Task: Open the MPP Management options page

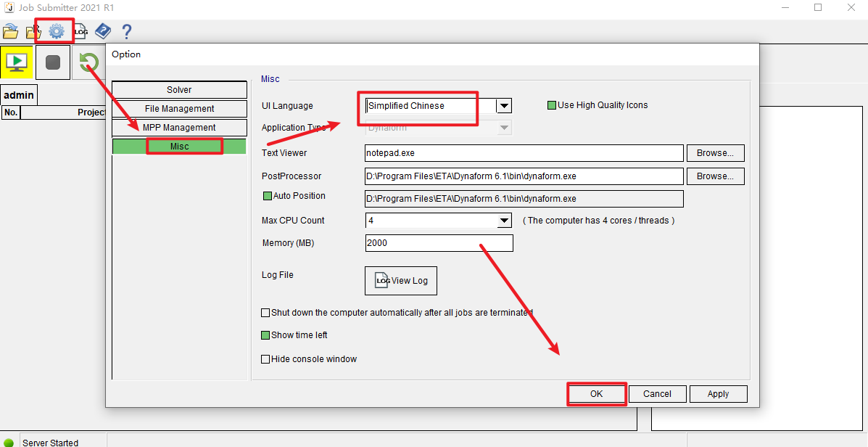Action: click(179, 128)
